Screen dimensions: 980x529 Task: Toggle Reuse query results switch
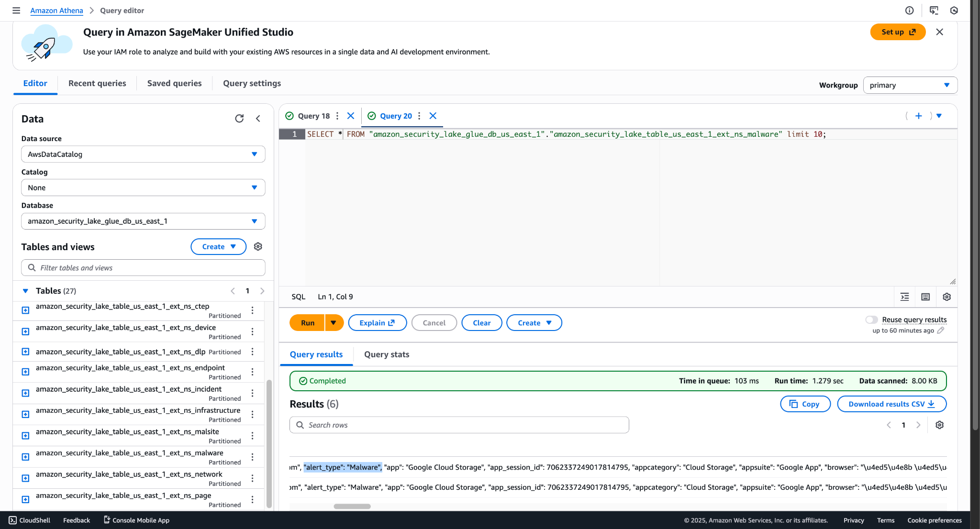(x=871, y=320)
